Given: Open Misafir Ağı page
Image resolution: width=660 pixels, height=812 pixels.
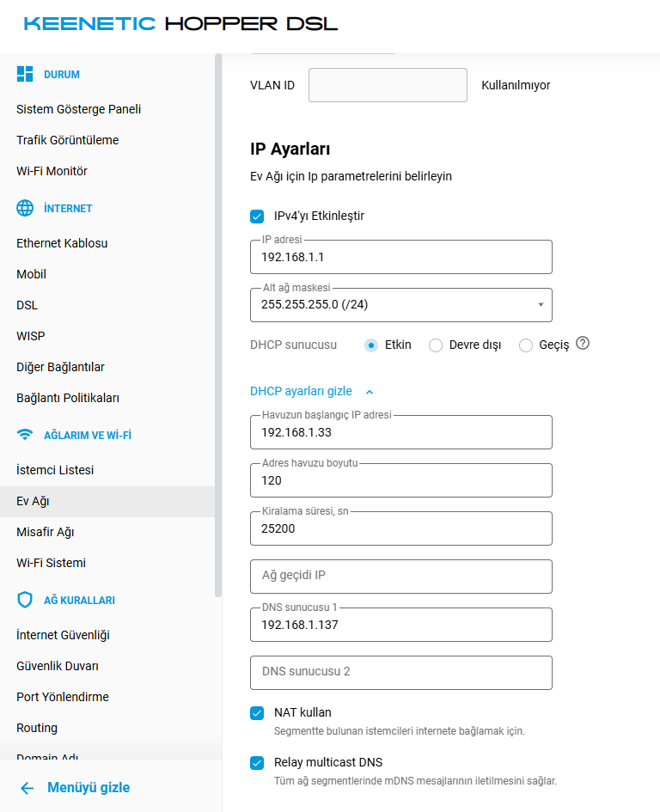Looking at the screenshot, I should [x=45, y=532].
